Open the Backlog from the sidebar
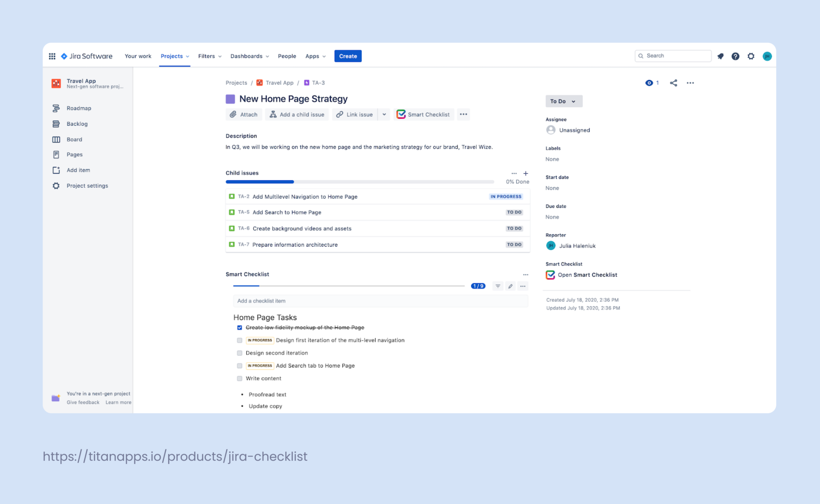The width and height of the screenshot is (820, 504). click(77, 124)
